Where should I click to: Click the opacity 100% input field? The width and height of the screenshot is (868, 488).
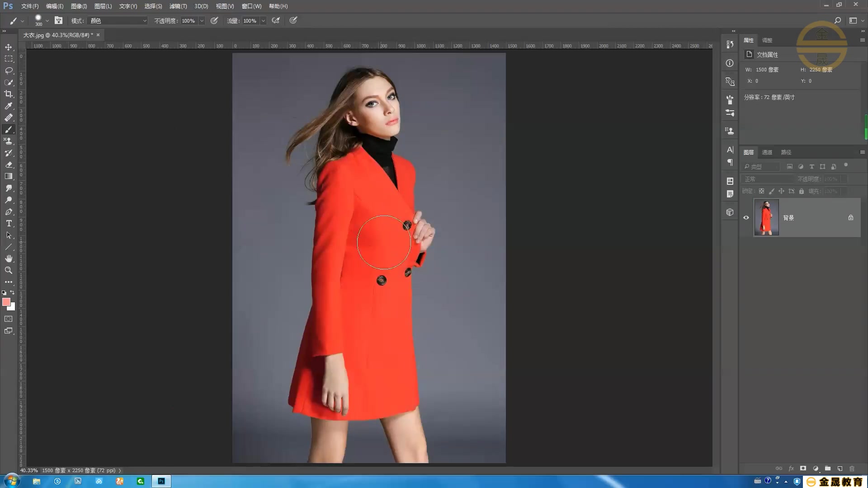[189, 21]
